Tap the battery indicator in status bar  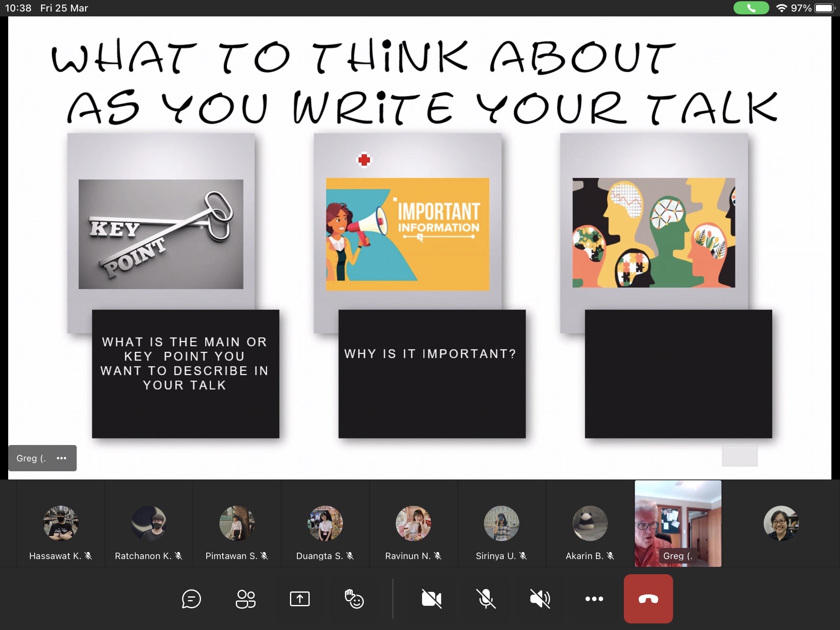pyautogui.click(x=825, y=8)
